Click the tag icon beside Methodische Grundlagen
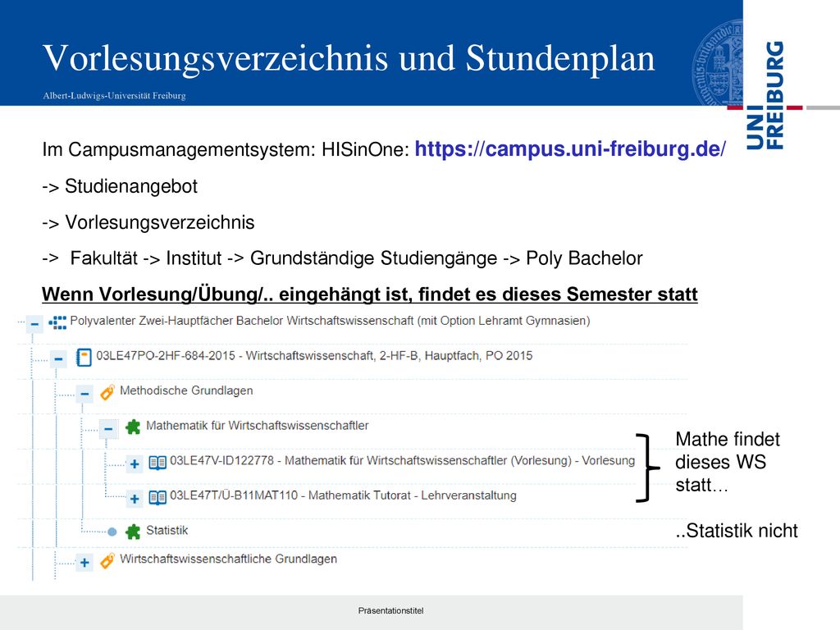 [x=107, y=392]
